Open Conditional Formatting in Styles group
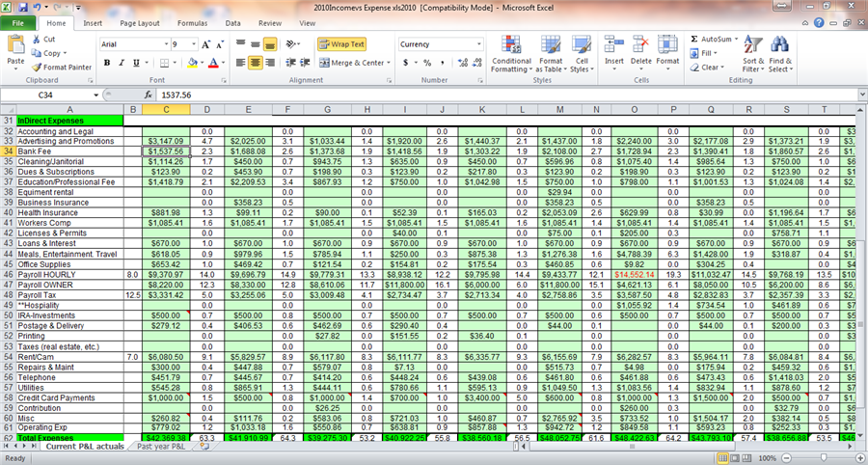868x465 pixels. click(511, 53)
